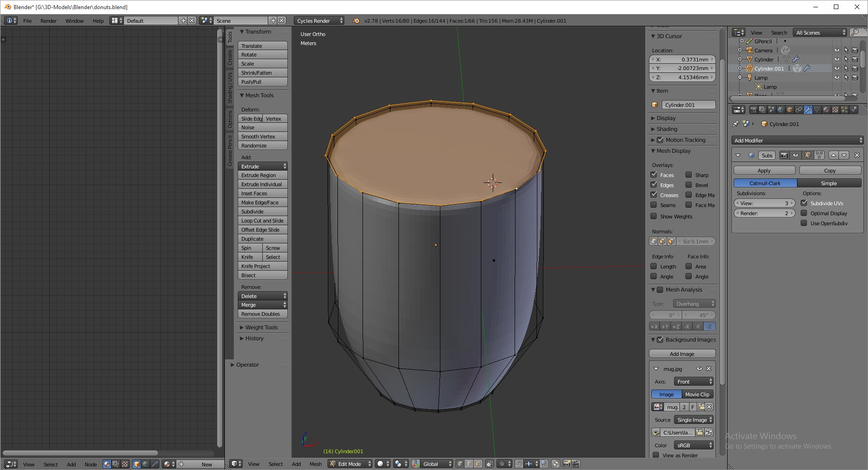The width and height of the screenshot is (868, 470).
Task: Open the Modifiers properties tab wrench icon
Action: click(x=808, y=110)
